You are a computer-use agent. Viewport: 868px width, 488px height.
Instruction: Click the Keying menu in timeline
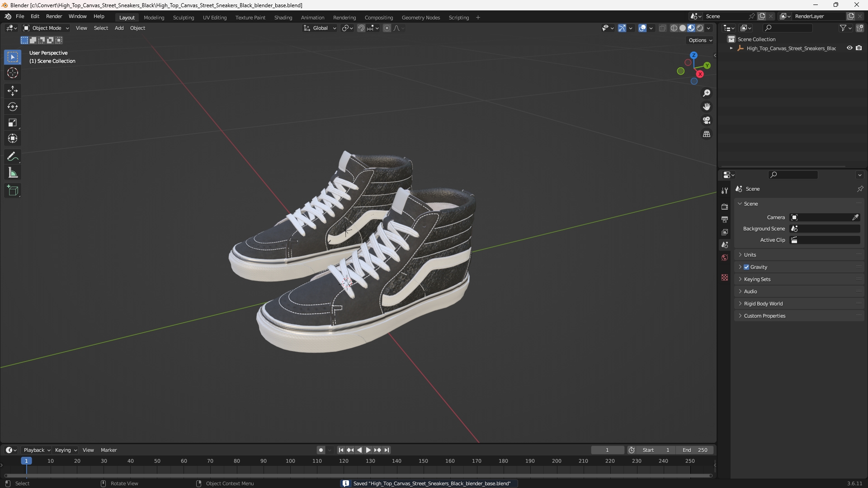click(x=66, y=450)
